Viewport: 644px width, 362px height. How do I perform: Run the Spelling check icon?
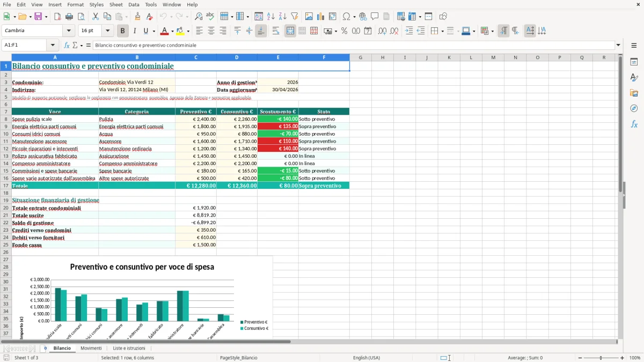(x=210, y=17)
